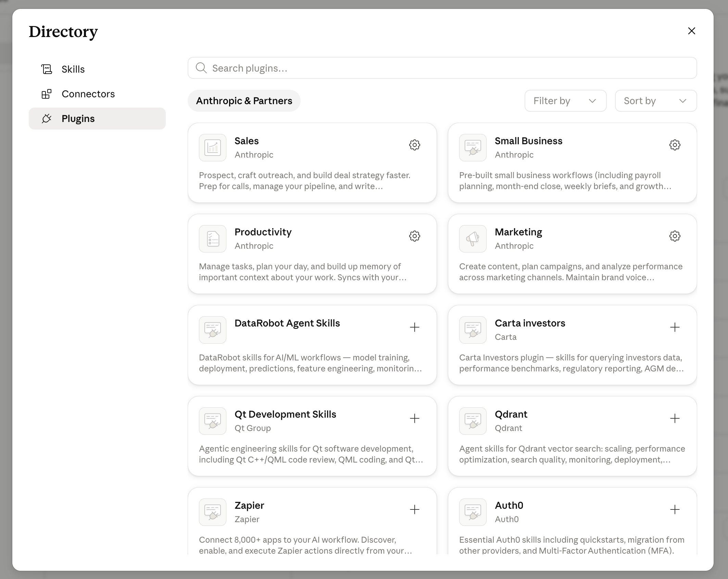Click the 'Carta' publisher label

click(x=506, y=337)
